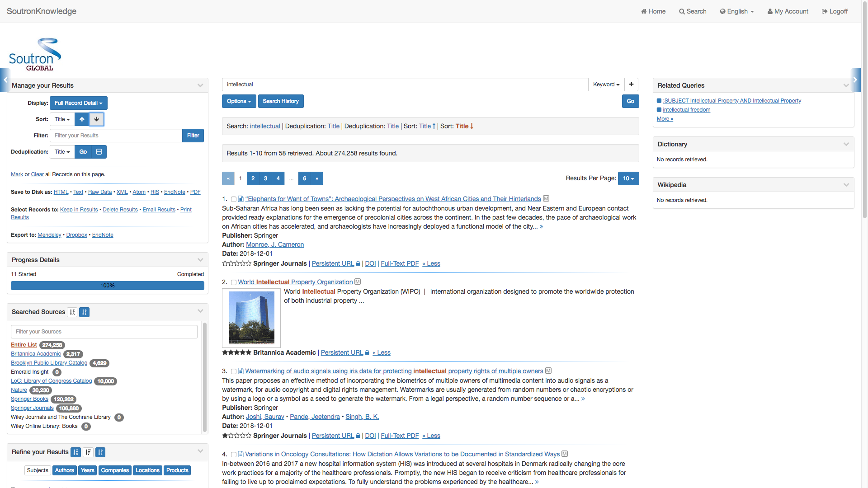Collapse the Related Queries panel
This screenshot has height=488, width=868.
pyautogui.click(x=846, y=85)
